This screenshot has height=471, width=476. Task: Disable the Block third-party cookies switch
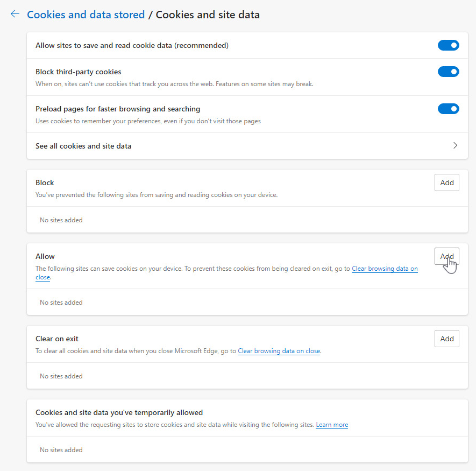tap(448, 72)
